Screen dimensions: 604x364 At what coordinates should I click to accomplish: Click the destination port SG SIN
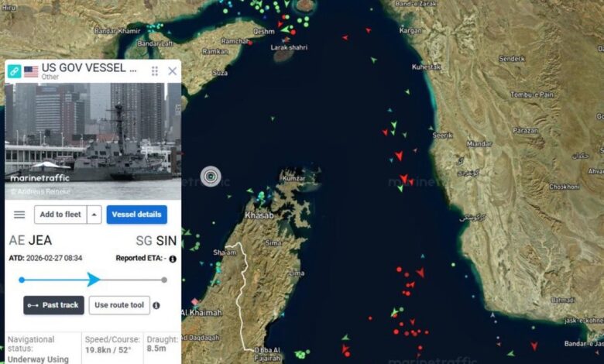tap(156, 241)
